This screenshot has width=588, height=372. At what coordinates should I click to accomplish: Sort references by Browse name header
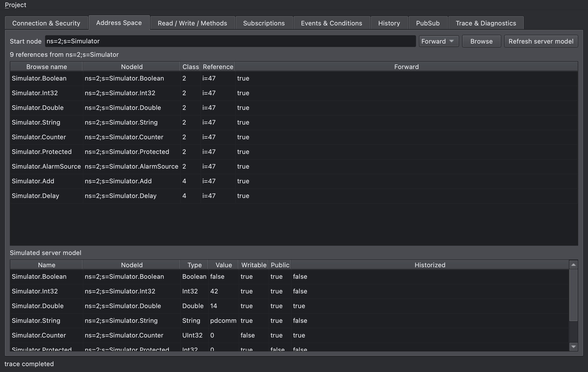[x=47, y=67]
